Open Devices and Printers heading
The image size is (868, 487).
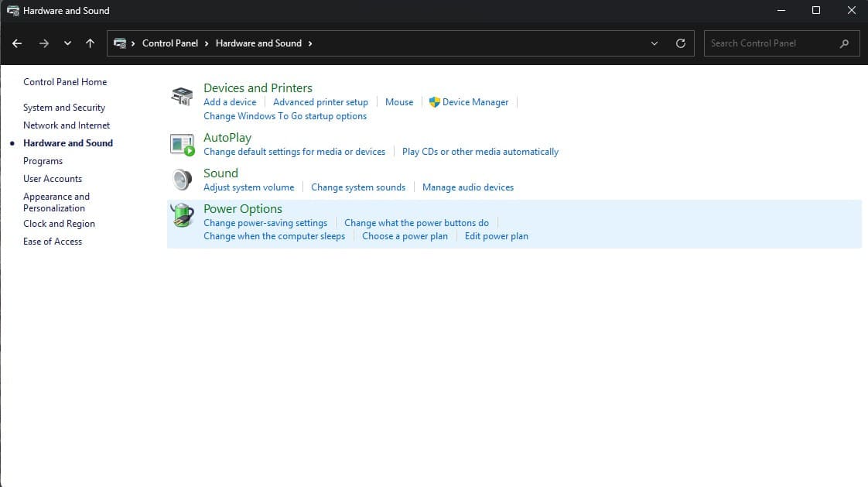coord(258,88)
